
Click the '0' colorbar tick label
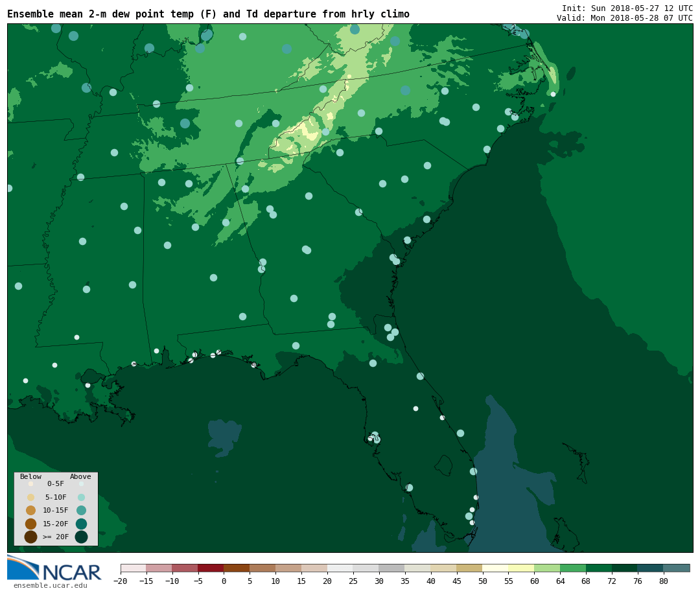(x=224, y=581)
